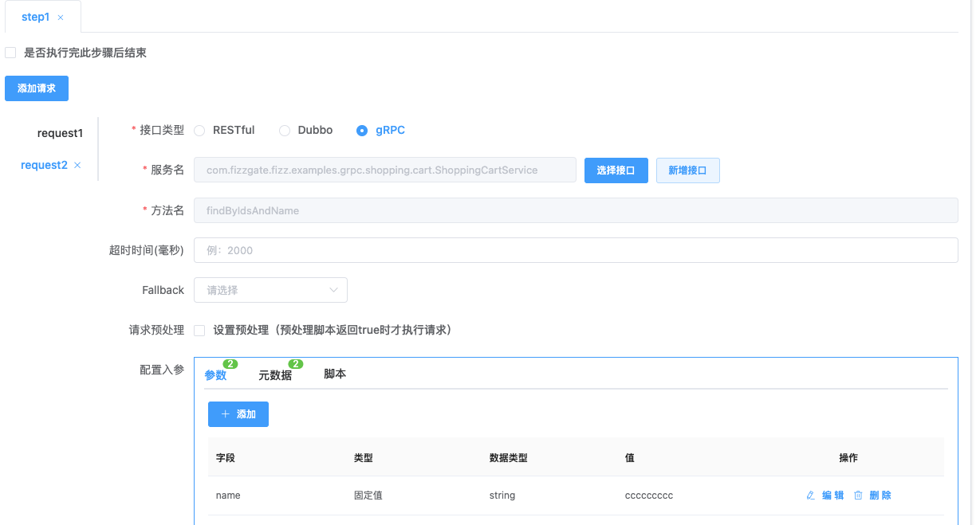
Task: Click the 服务名 input field
Action: [385, 170]
